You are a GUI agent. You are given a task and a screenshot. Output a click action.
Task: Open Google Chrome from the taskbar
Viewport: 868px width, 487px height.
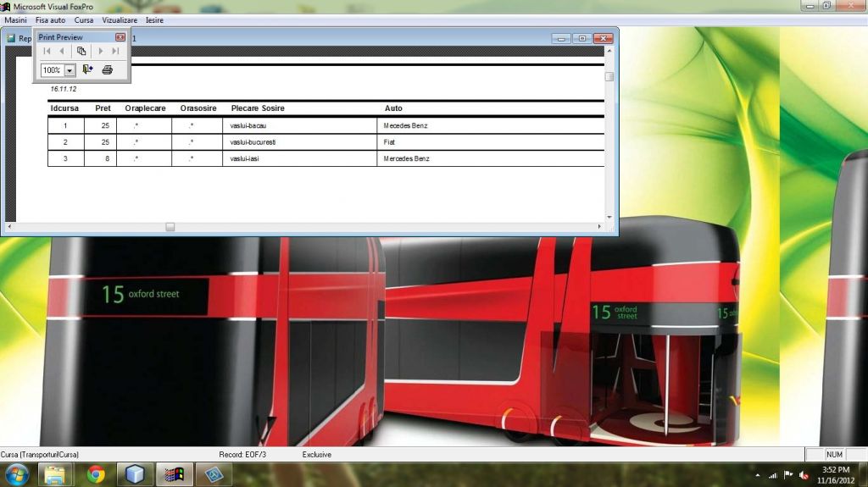[x=96, y=474]
